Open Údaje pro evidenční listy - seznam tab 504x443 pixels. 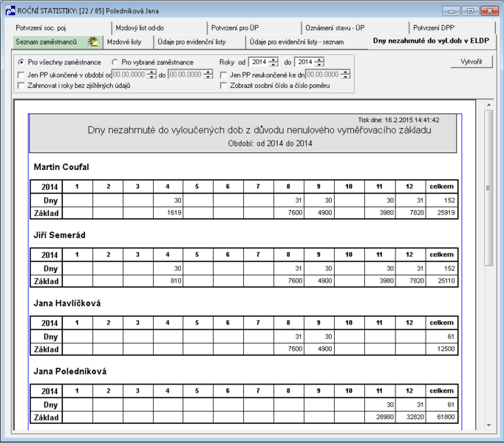click(x=307, y=42)
